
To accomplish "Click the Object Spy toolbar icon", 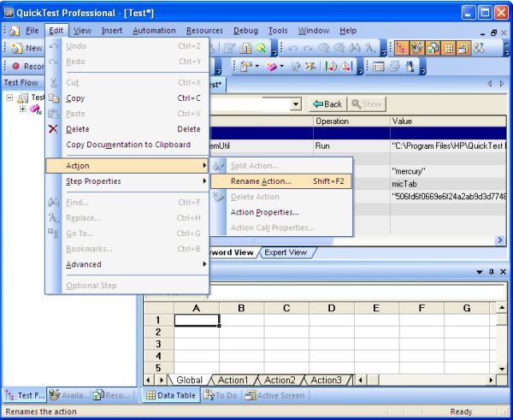I will click(x=261, y=48).
